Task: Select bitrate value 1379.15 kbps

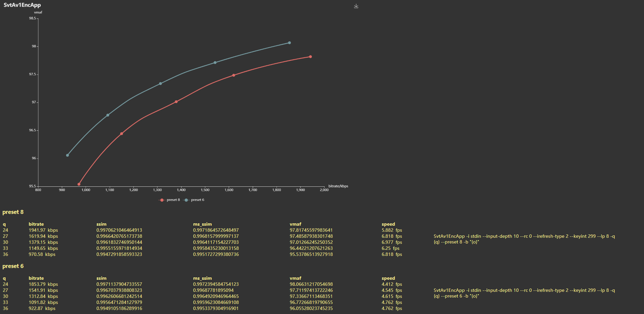Action: point(43,242)
